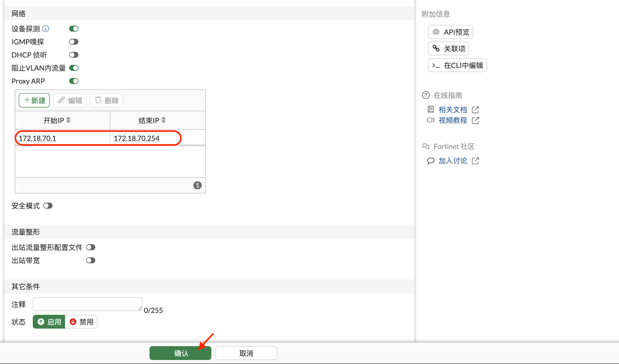Viewport: 619px width, 364px height.
Task: Click the video camera icon before 视频教程
Action: (431, 120)
